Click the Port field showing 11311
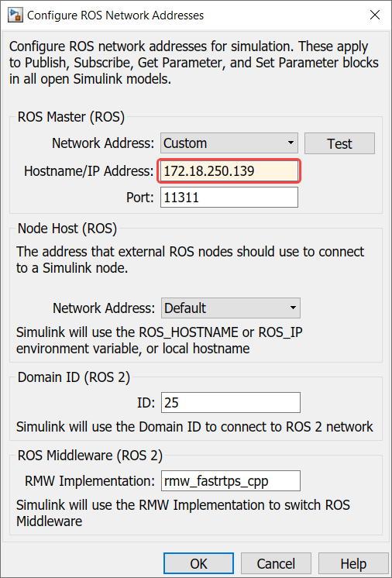This screenshot has width=392, height=578. (229, 198)
